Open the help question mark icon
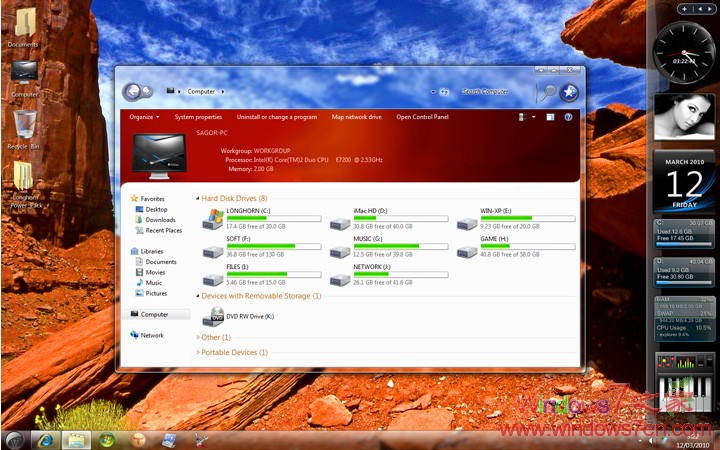 (568, 117)
